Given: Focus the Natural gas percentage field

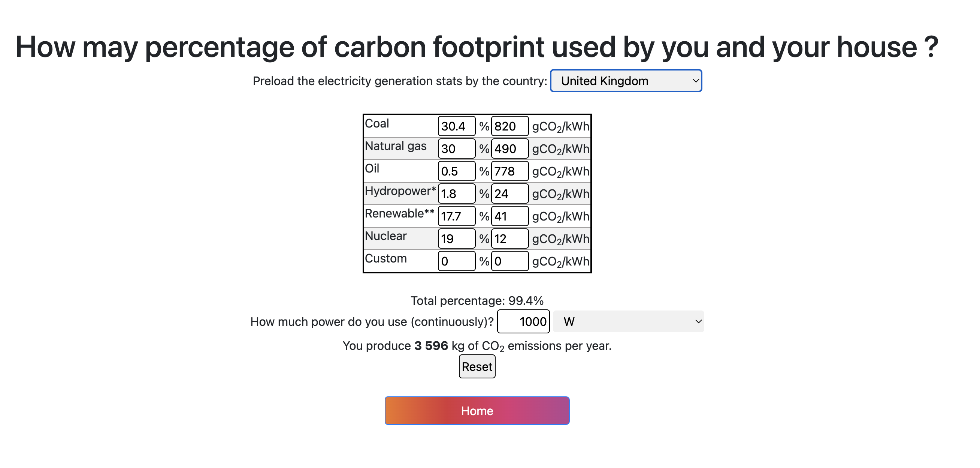Looking at the screenshot, I should [456, 148].
